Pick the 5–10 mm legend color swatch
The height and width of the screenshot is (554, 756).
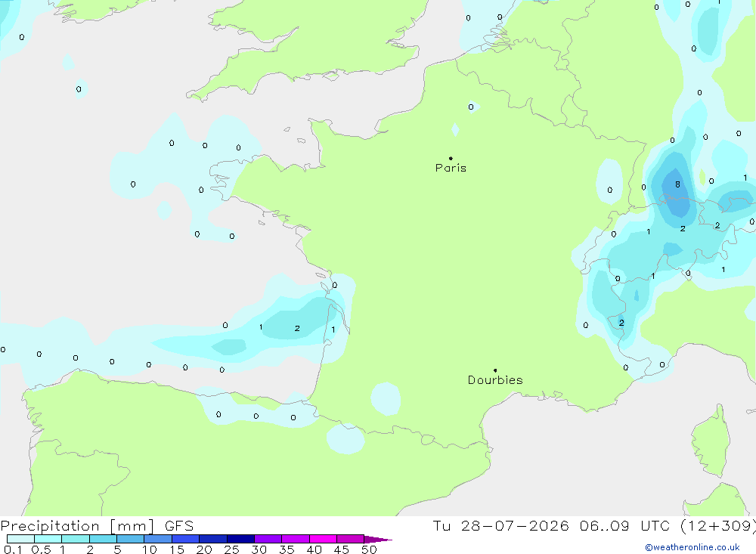pyautogui.click(x=130, y=539)
